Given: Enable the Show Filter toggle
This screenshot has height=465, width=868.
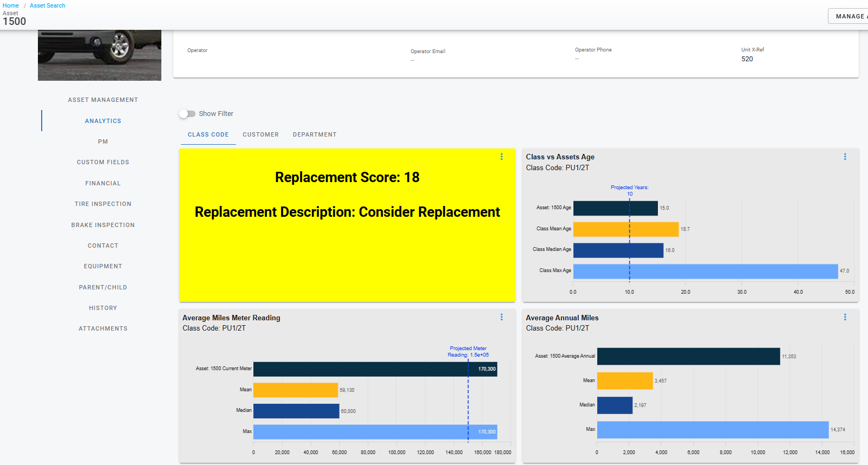Looking at the screenshot, I should coord(187,114).
